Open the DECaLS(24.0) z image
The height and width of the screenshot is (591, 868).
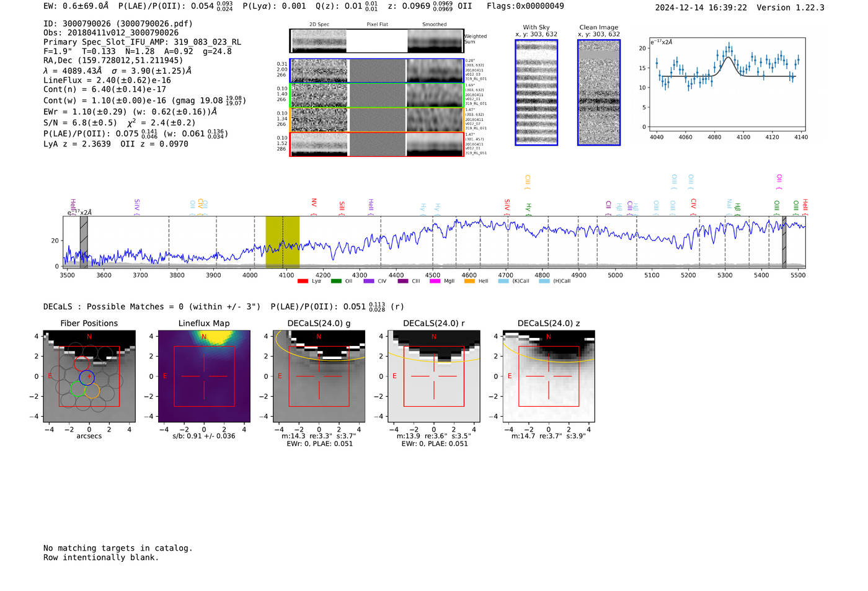point(549,376)
